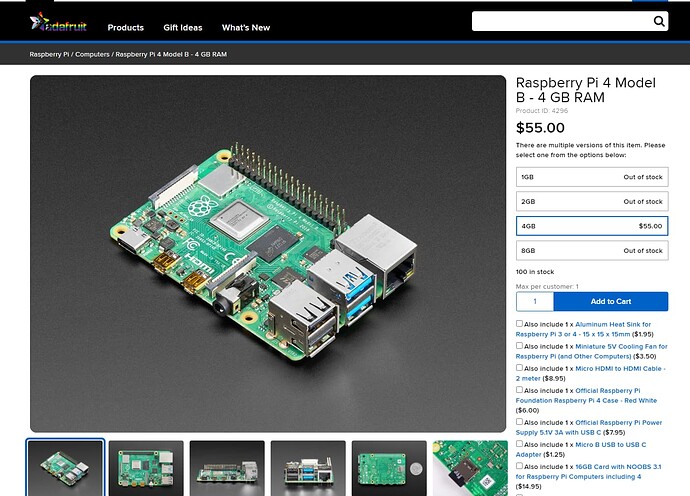Open the Micro B USB to USB C Adapter link
Screen dimensions: 690x496
coord(581,449)
